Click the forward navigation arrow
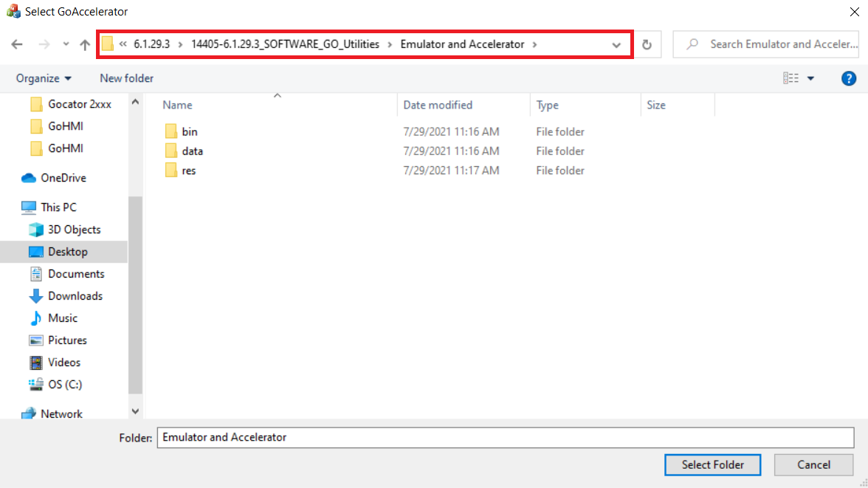 pos(44,44)
